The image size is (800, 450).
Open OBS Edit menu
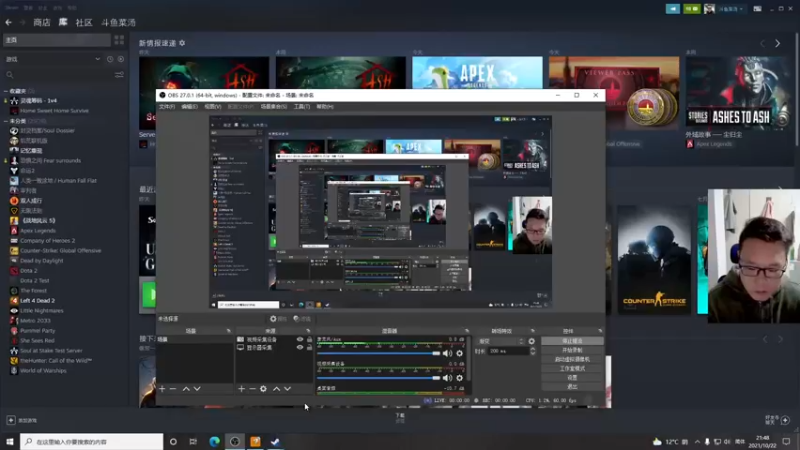(189, 107)
